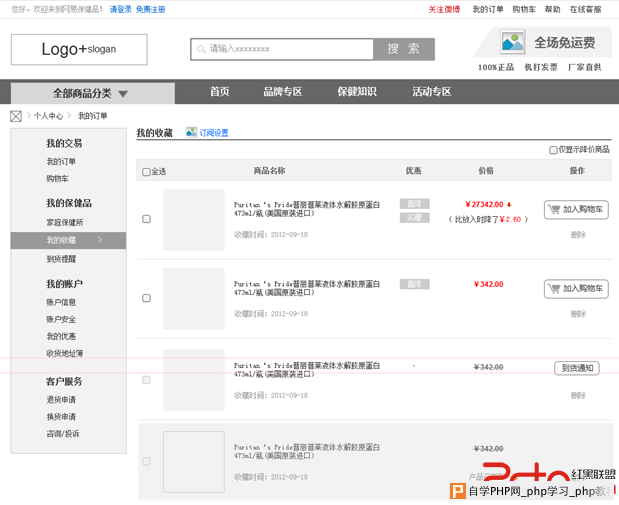619x505 pixels.
Task: Check the 全选 select-all checkbox
Action: tap(146, 172)
